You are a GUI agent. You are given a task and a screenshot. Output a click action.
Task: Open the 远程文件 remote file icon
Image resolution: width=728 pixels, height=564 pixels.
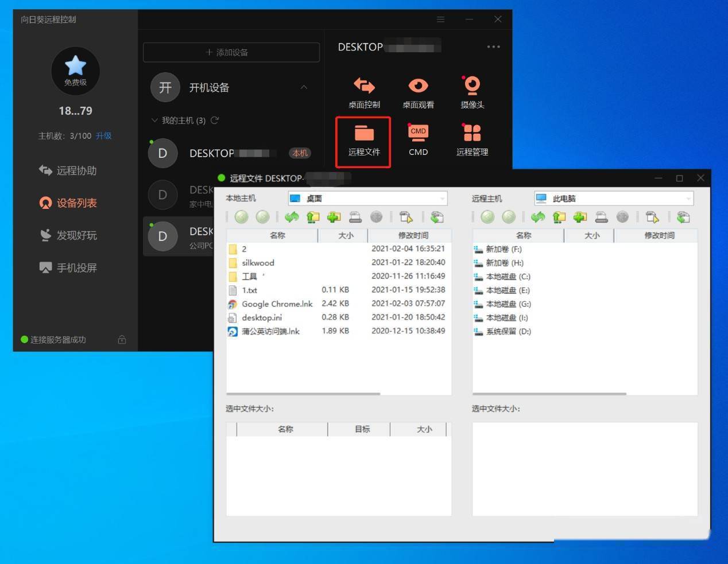point(363,141)
